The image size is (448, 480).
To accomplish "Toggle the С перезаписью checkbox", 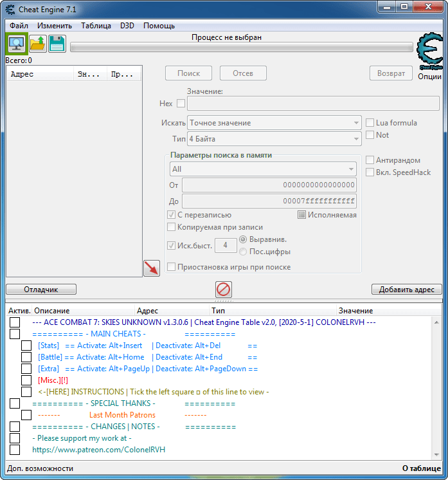I will coord(171,215).
